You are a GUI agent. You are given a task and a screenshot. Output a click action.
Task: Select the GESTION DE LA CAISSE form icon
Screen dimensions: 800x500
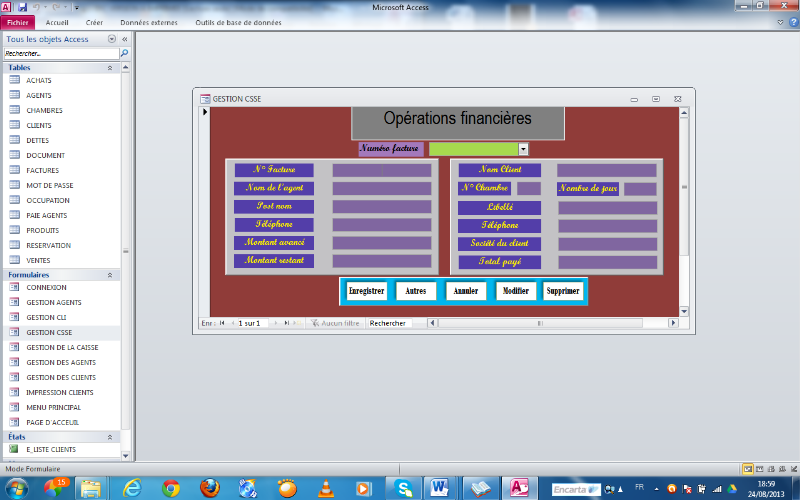point(15,347)
